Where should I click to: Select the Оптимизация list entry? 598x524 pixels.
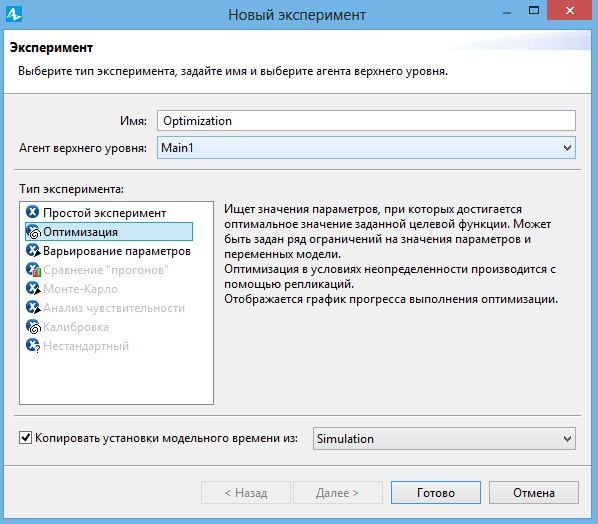click(x=109, y=231)
